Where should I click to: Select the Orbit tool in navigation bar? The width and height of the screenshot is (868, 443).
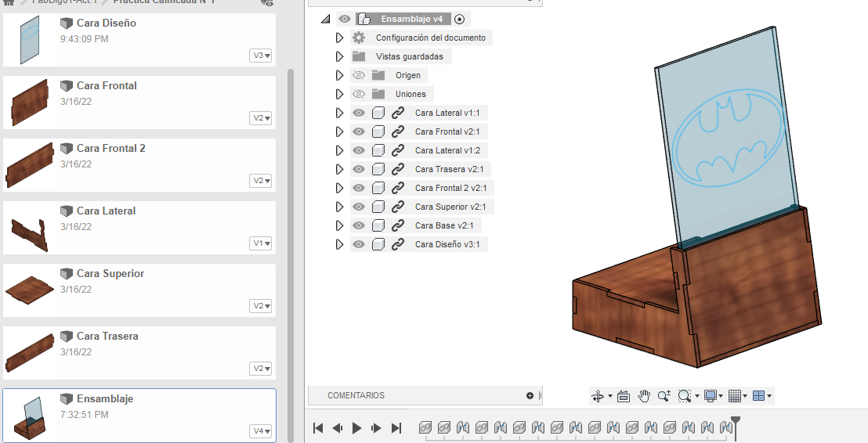(x=598, y=396)
